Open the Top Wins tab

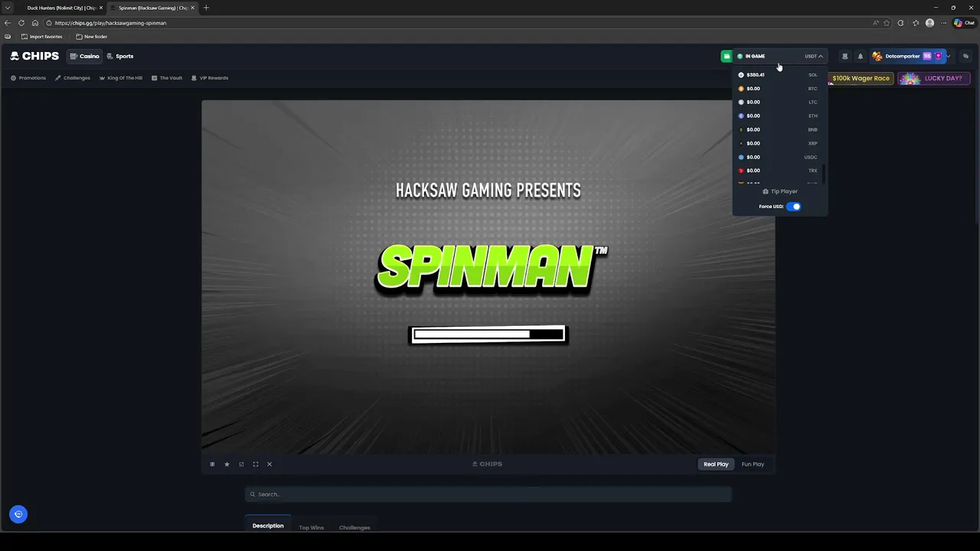click(x=311, y=527)
